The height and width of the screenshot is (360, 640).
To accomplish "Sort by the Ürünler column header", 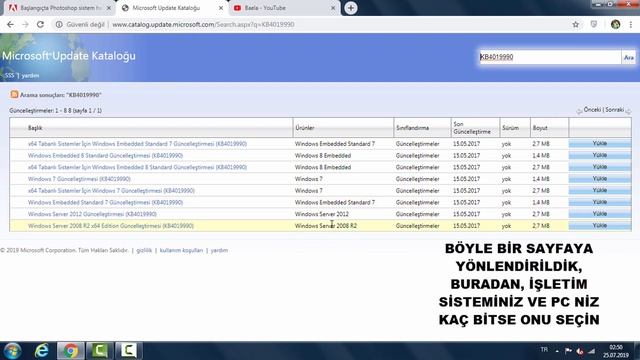I will pyautogui.click(x=305, y=128).
